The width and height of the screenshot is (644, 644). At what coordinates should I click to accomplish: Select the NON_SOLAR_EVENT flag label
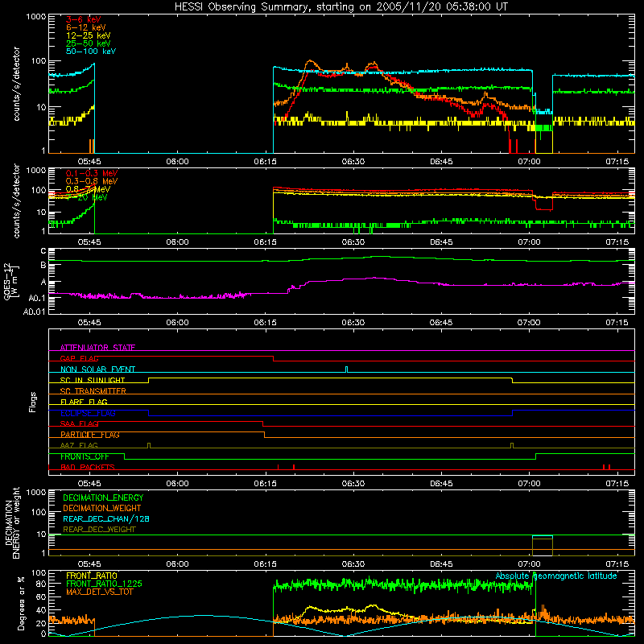[97, 369]
